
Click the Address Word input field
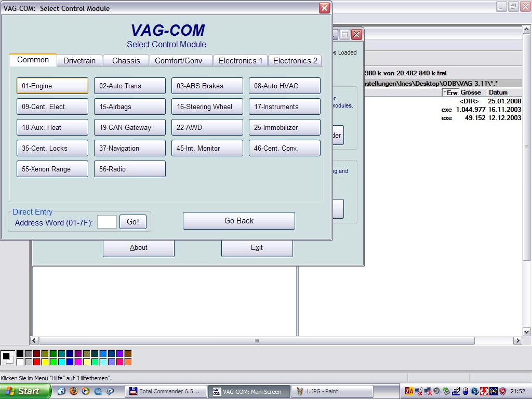pos(107,222)
